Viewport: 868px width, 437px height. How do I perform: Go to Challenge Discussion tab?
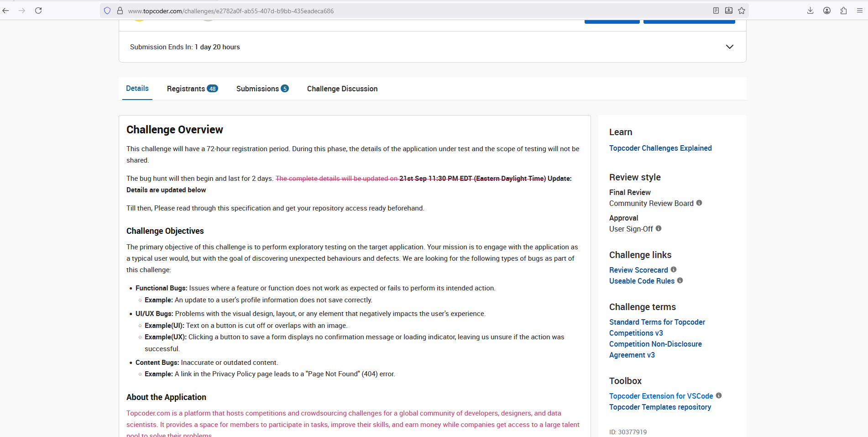pyautogui.click(x=342, y=89)
